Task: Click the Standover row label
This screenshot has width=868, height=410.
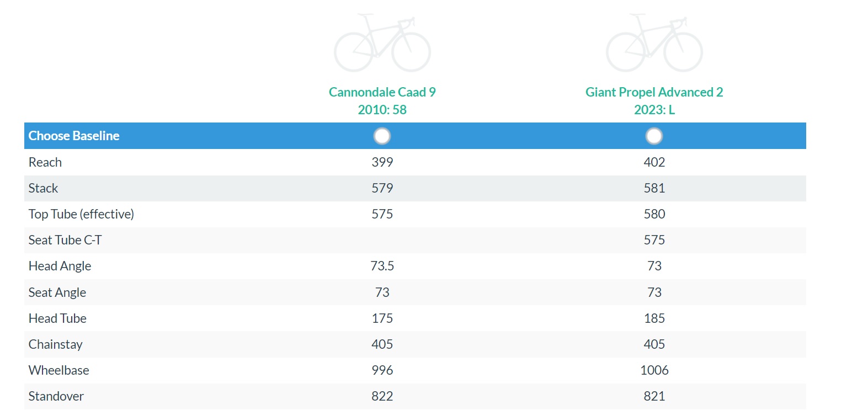Action: point(56,396)
